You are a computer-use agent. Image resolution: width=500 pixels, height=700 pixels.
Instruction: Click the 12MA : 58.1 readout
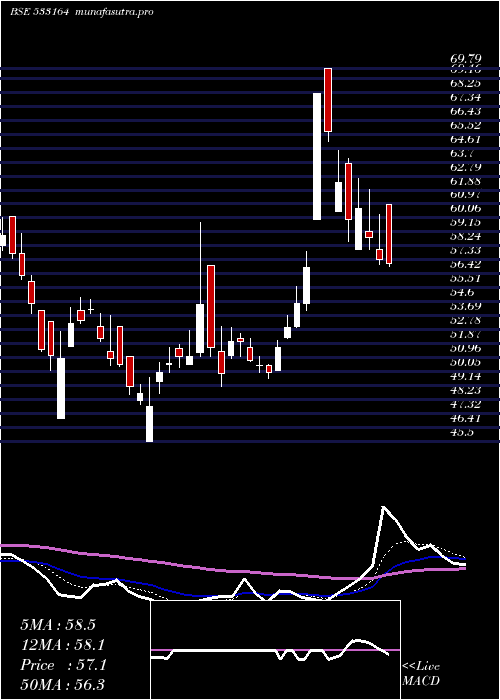[62, 645]
